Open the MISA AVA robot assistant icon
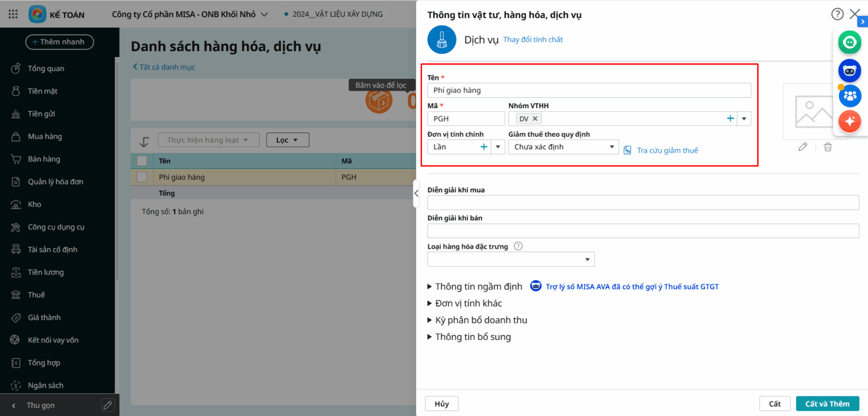 pyautogui.click(x=850, y=71)
